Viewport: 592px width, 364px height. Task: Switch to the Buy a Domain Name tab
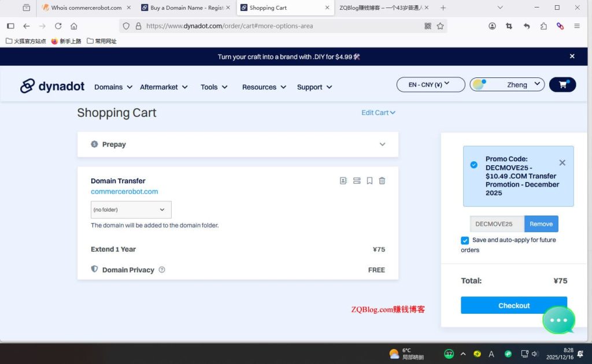pyautogui.click(x=186, y=8)
